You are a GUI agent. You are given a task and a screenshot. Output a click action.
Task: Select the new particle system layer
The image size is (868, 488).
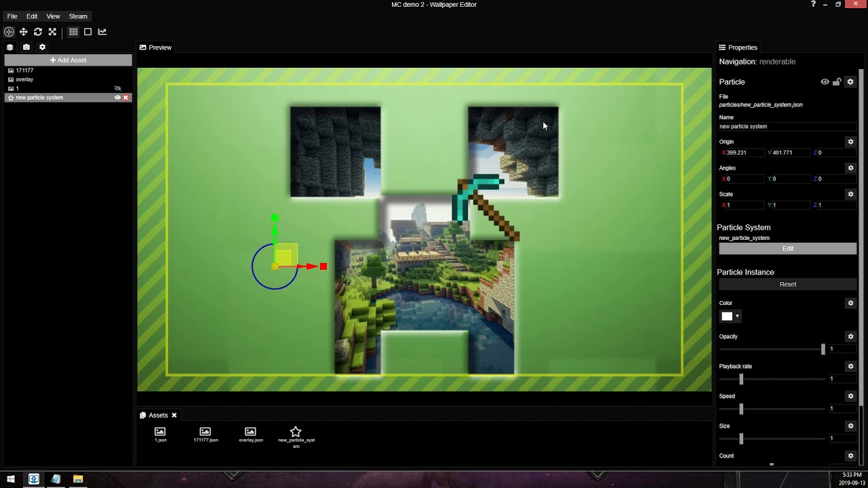[68, 98]
